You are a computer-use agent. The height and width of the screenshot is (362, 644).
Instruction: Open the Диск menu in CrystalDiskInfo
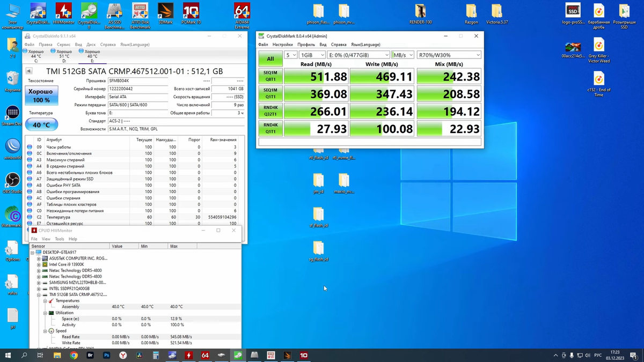tap(91, 45)
